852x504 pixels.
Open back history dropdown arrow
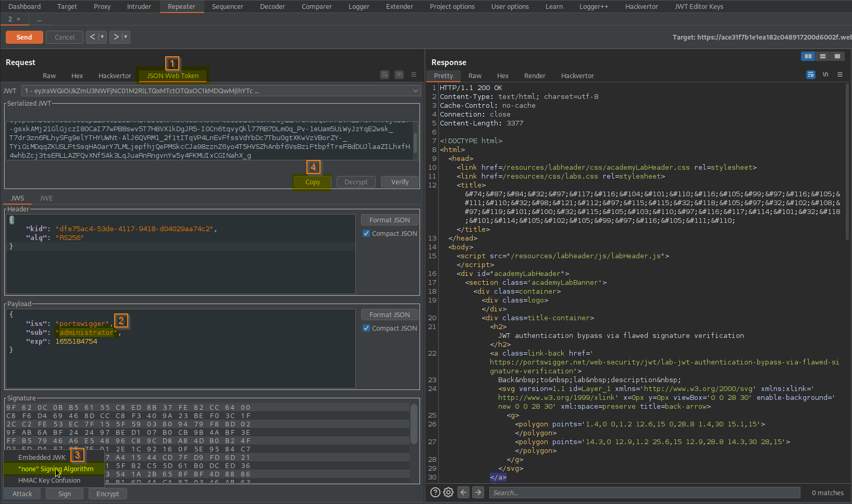click(x=103, y=37)
